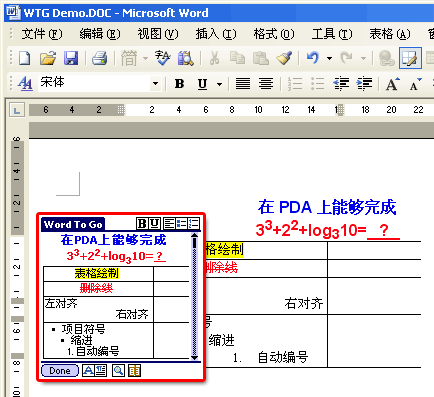Open a file with folder icon
The height and width of the screenshot is (397, 434).
[48, 58]
